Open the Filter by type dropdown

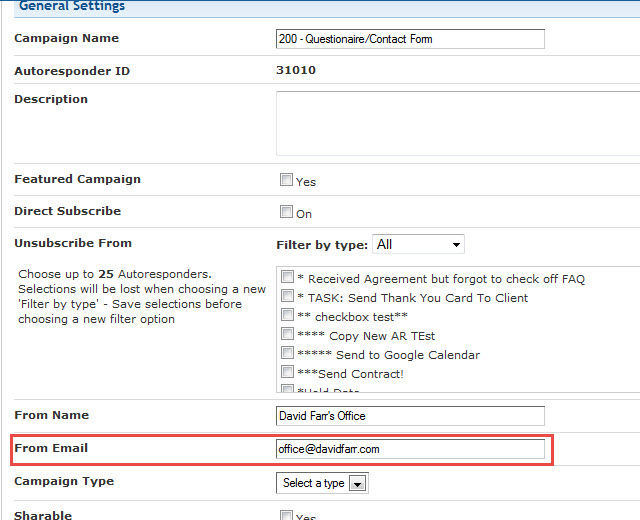417,244
